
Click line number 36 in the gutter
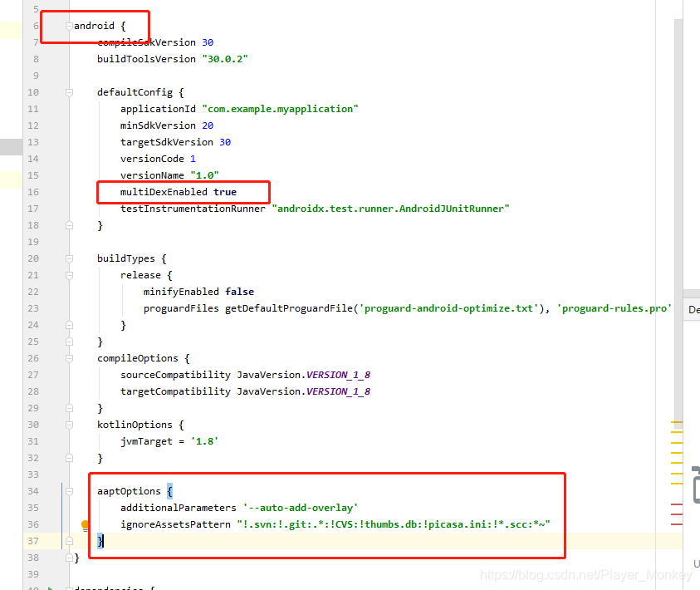point(33,524)
